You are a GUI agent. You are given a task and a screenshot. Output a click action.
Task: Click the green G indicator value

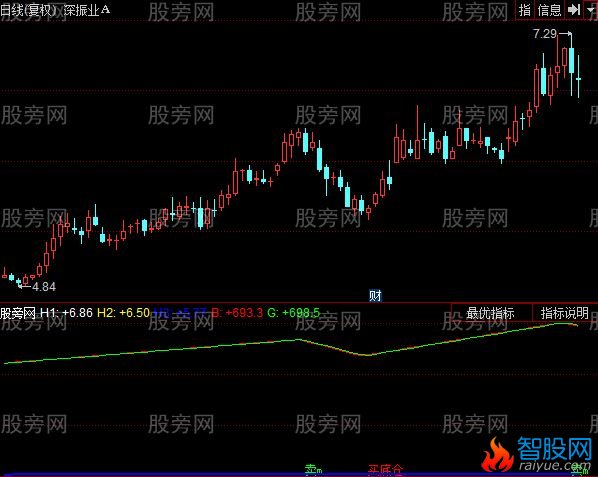(293, 313)
